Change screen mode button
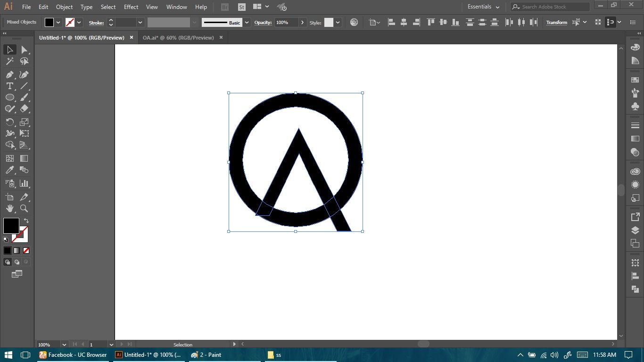The image size is (644, 362). (x=17, y=274)
